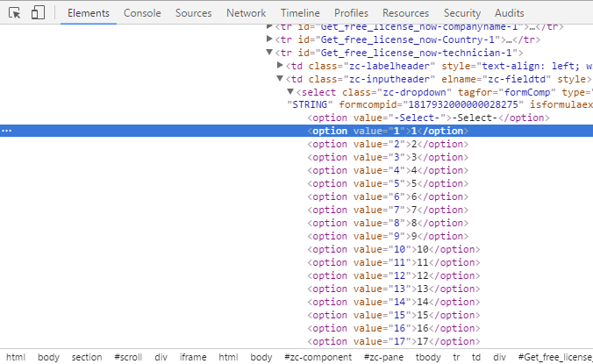Screen dimensions: 593x364
Task: Click #Get_free_license breadcrumb
Action: coord(555,357)
